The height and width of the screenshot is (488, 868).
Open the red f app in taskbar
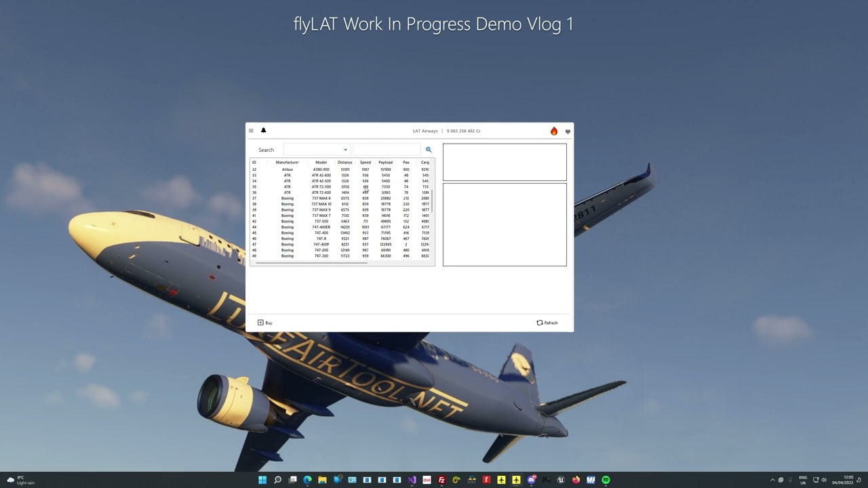(486, 480)
